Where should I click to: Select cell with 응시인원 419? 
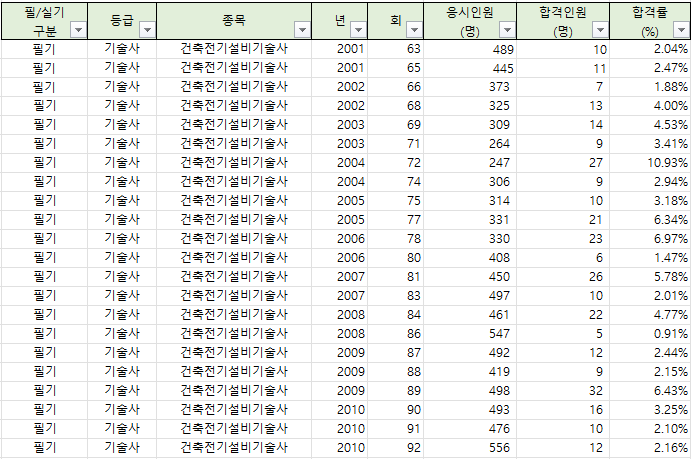pos(470,372)
